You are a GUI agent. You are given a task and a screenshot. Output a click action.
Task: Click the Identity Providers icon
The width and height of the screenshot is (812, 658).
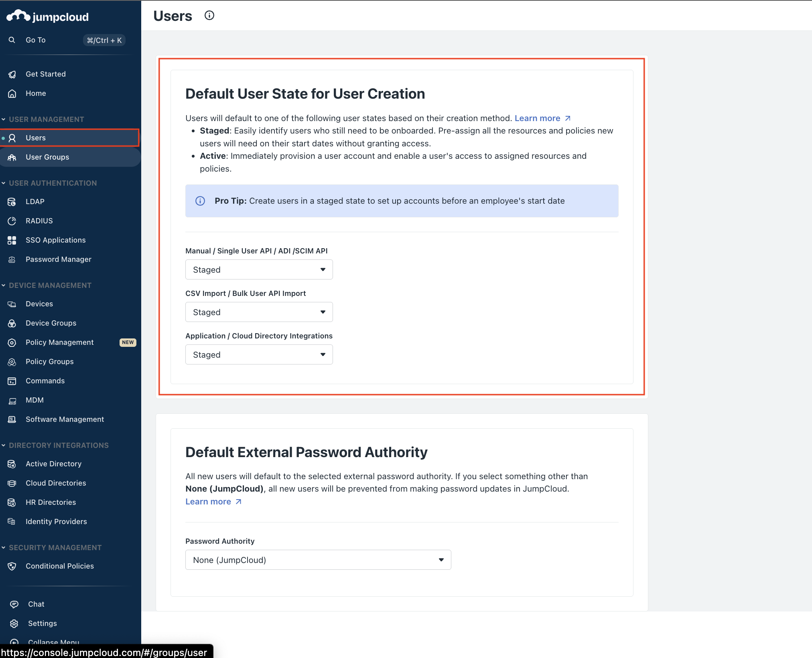point(12,522)
